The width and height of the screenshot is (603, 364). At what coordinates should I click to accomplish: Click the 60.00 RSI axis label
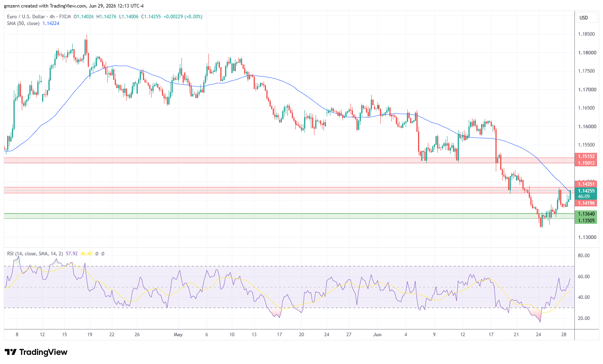(x=584, y=277)
